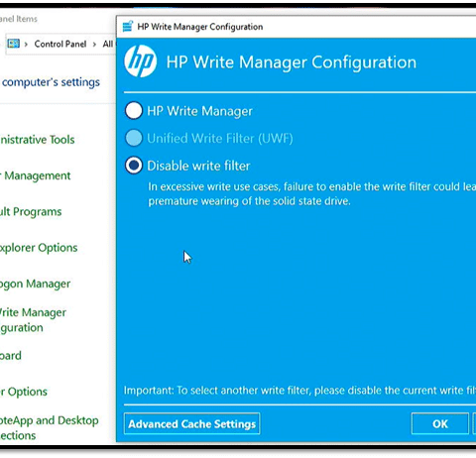
Task: Open Explorer Options in Control Panel
Action: [x=39, y=248]
